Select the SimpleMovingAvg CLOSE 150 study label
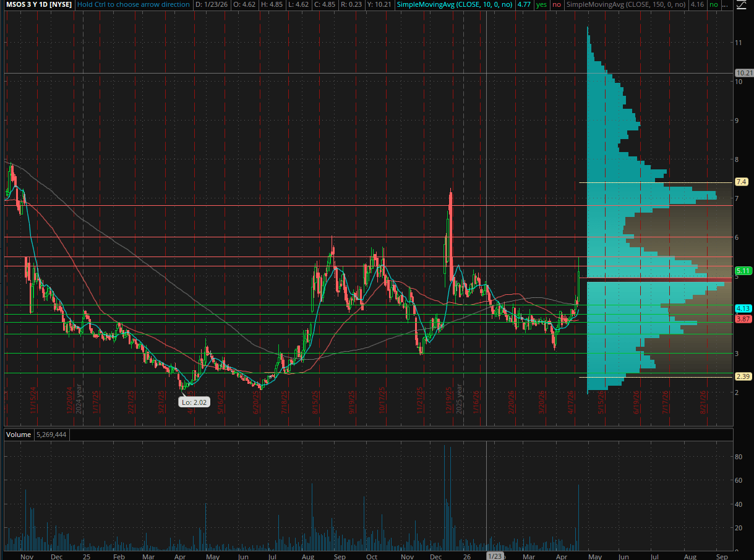 point(626,4)
